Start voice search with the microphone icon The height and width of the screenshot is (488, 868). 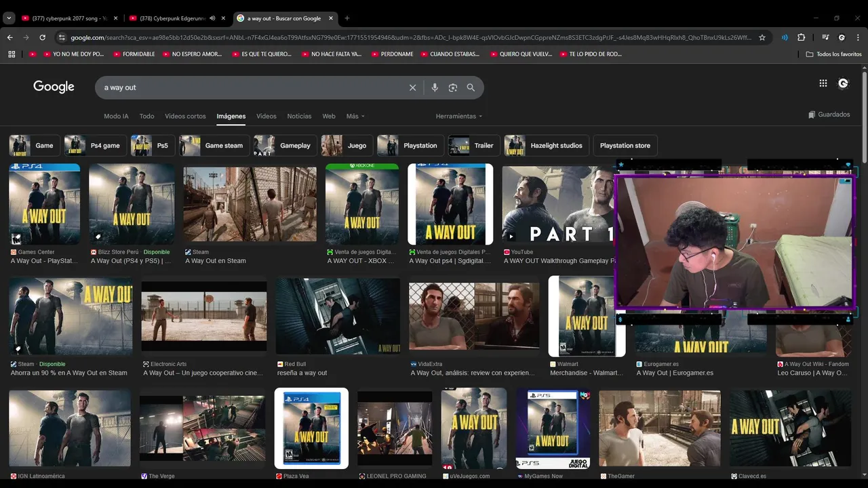pos(435,87)
